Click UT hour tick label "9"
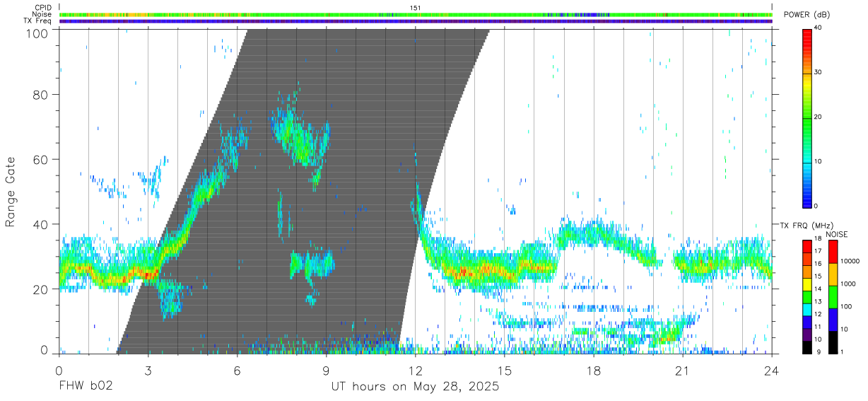The height and width of the screenshot is (401, 868). point(326,371)
